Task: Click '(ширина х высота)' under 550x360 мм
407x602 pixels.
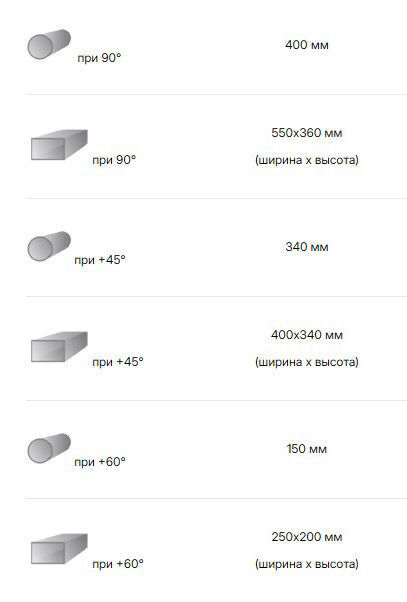Action: [307, 160]
